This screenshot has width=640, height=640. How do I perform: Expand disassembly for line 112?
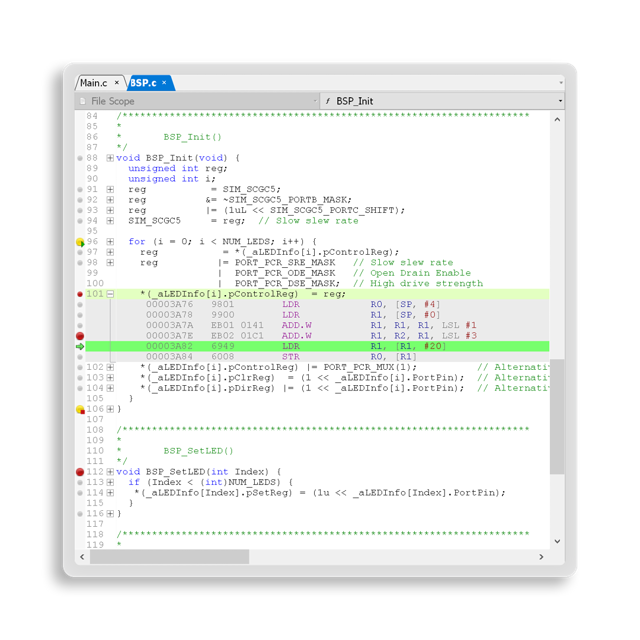(110, 472)
